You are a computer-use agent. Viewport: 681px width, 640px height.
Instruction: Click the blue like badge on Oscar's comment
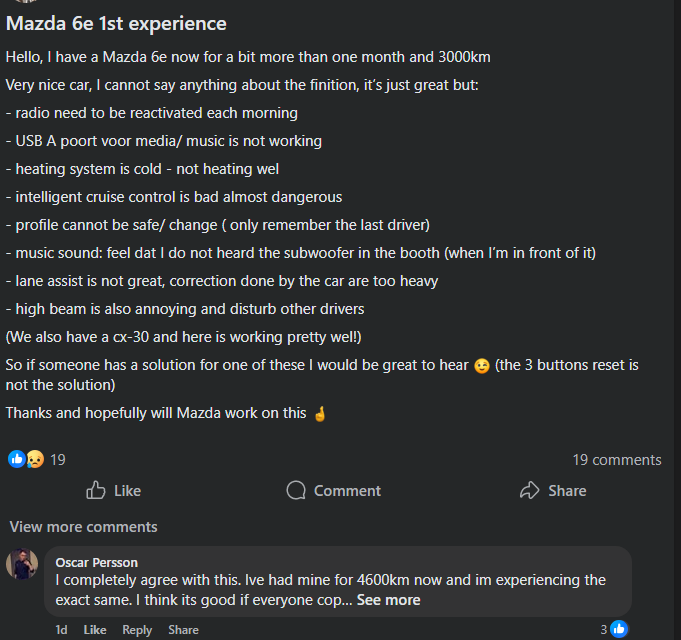coord(619,629)
